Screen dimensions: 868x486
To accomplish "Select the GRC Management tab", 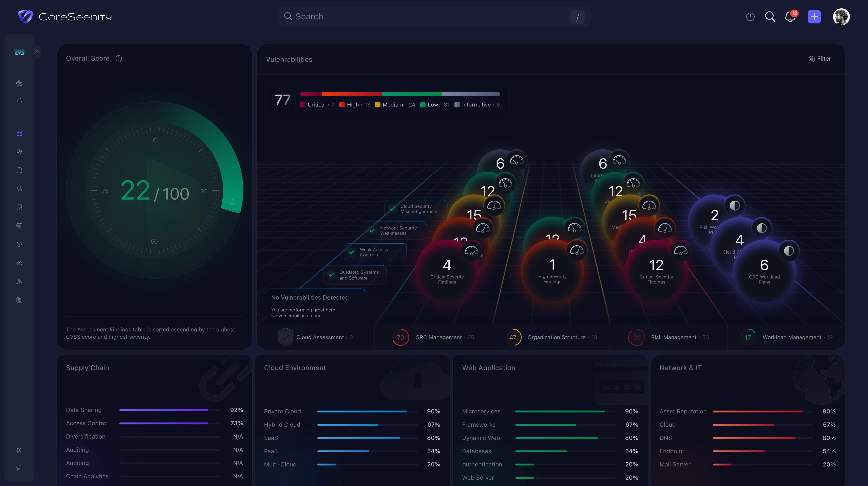I will pos(433,337).
